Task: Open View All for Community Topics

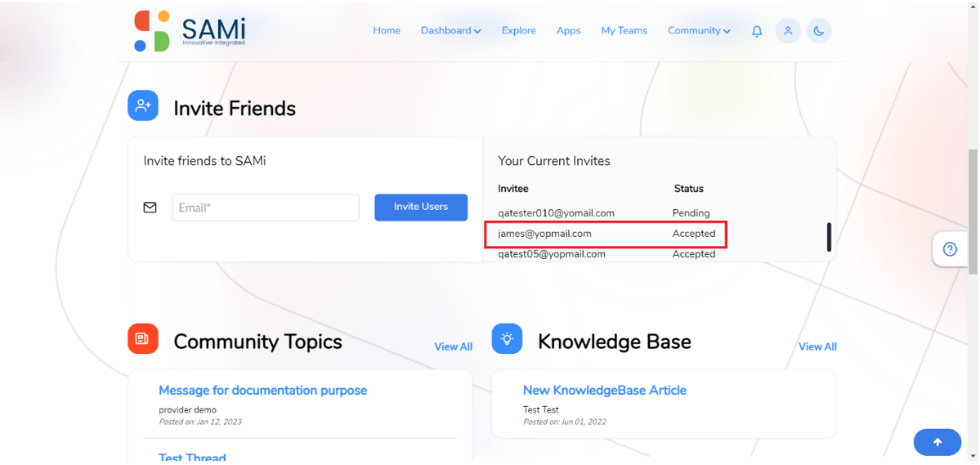Action: (x=453, y=347)
